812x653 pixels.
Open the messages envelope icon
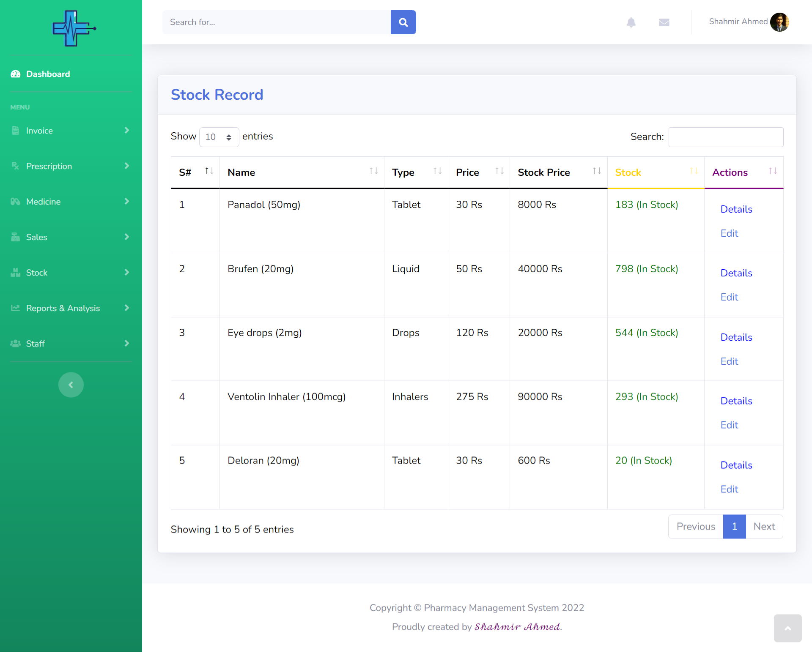(x=664, y=22)
